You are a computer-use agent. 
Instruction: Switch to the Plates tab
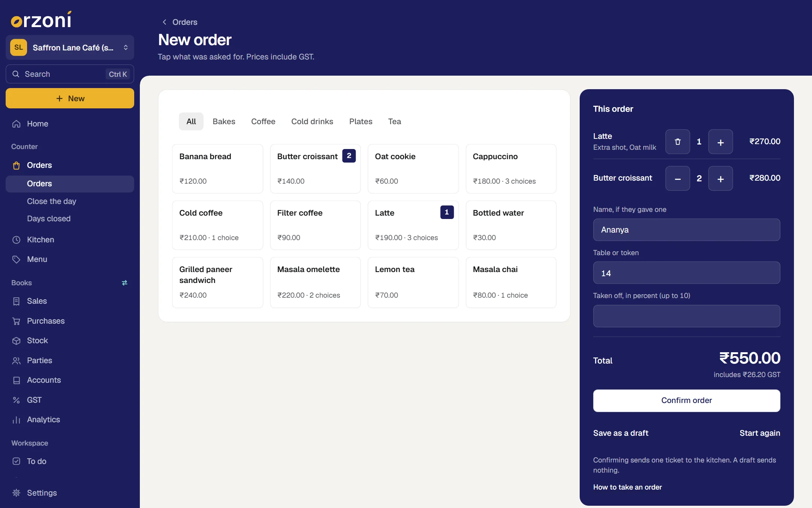[361, 122]
